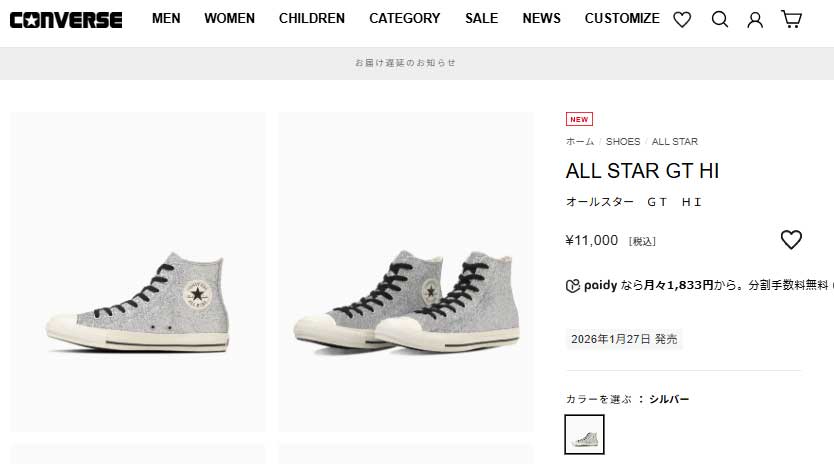Open the SHOES breadcrumb link
The image size is (834, 464).
(x=623, y=142)
